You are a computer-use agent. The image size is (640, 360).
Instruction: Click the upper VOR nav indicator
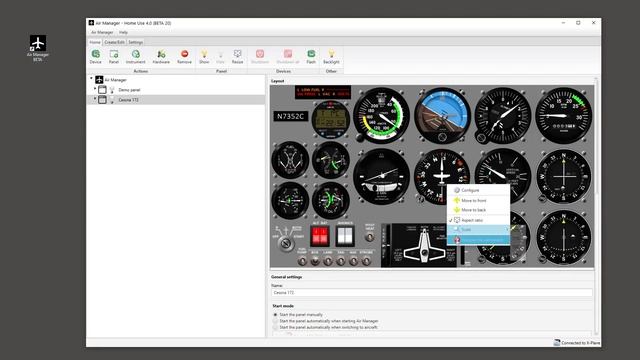click(x=564, y=176)
